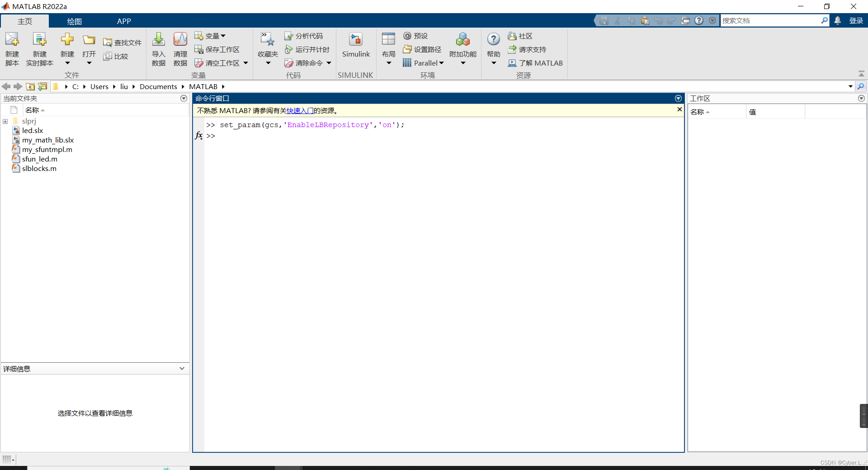The width and height of the screenshot is (868, 470).
Task: Click the quick-access save icon
Action: coord(604,20)
